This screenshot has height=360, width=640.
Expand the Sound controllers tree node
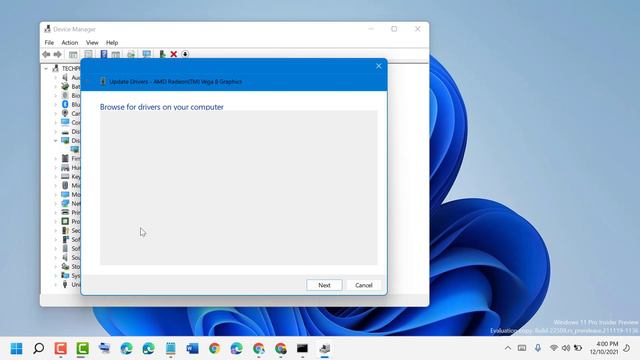coord(56,257)
